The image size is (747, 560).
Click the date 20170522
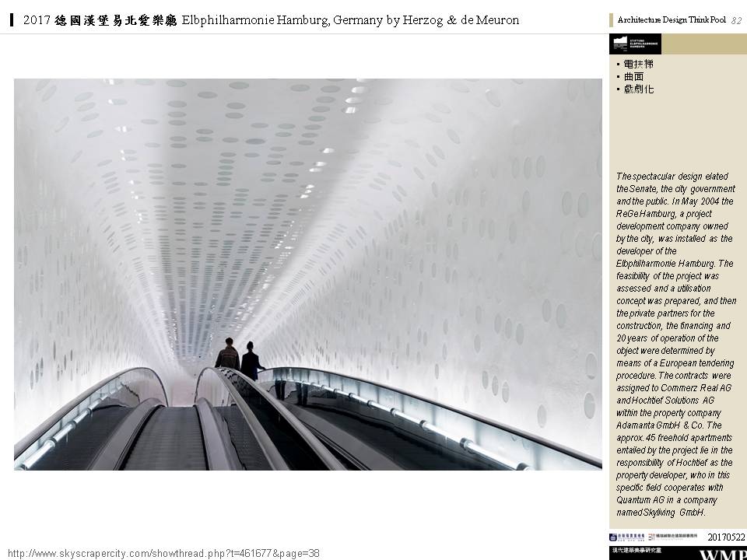(726, 537)
